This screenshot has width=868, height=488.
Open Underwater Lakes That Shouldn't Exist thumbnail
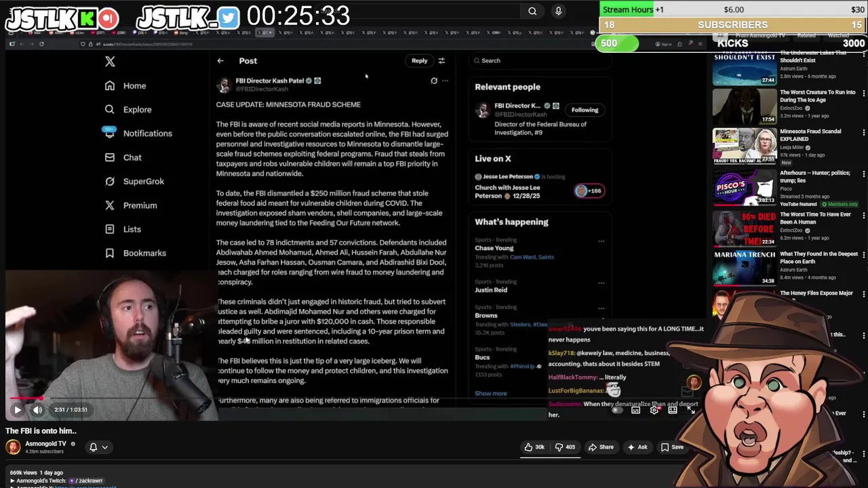[x=745, y=68]
